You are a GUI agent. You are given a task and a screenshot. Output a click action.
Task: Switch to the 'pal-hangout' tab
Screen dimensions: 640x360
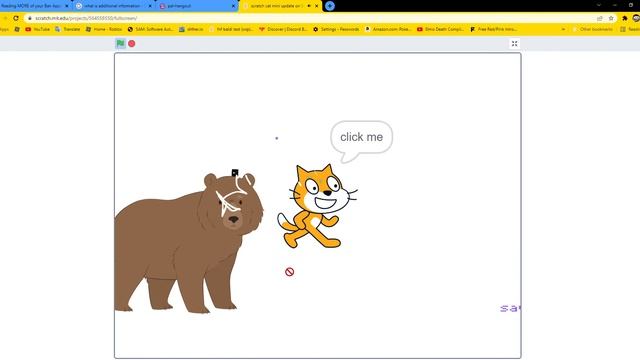click(197, 6)
